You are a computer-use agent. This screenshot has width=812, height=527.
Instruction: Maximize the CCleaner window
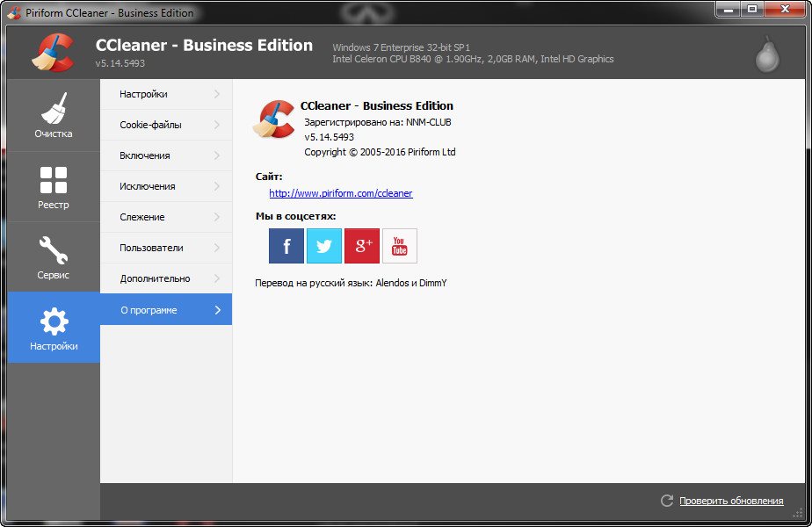[x=752, y=10]
